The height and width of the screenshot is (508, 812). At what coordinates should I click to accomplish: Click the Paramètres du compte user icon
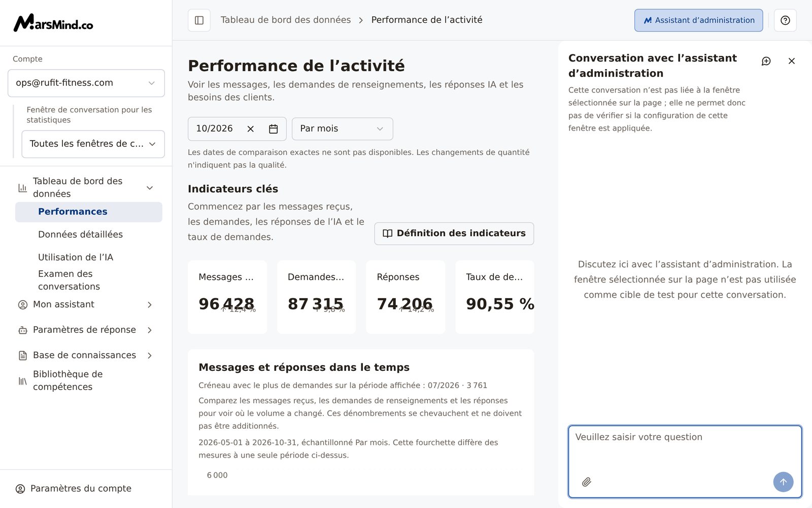(x=20, y=489)
